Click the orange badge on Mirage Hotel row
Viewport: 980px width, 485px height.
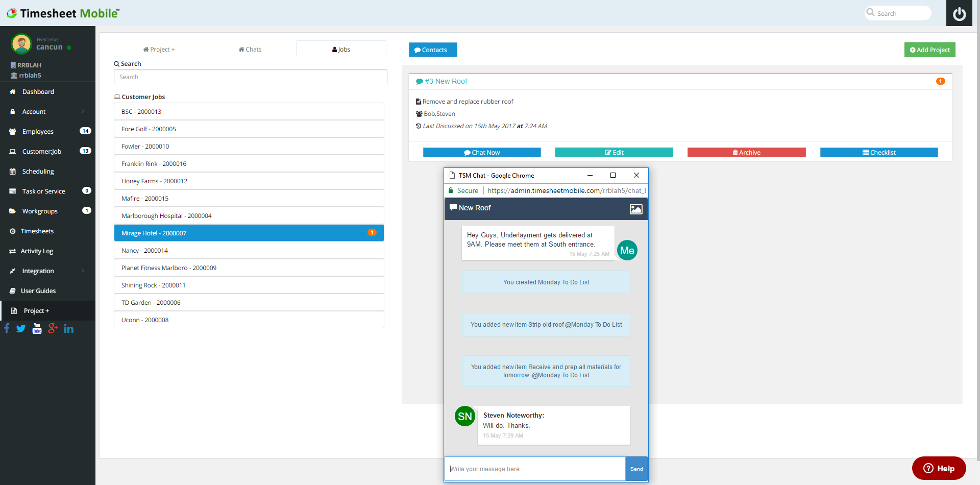(x=372, y=232)
